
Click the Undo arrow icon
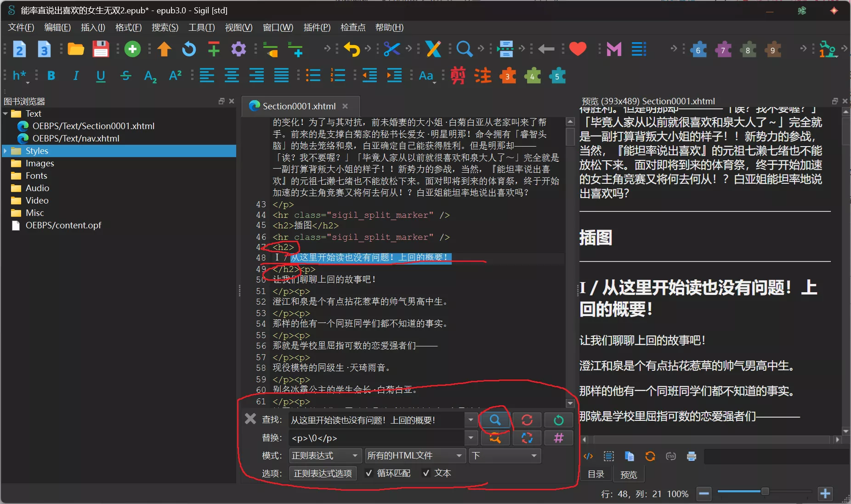point(352,49)
